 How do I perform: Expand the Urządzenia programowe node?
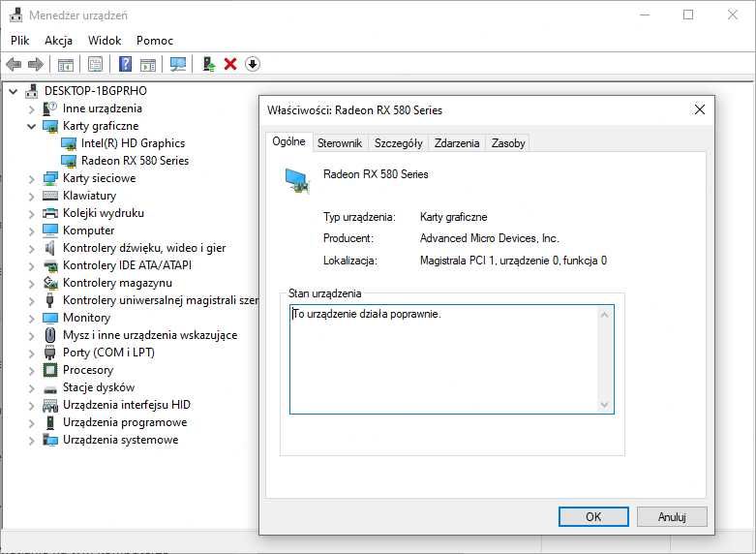pyautogui.click(x=31, y=423)
